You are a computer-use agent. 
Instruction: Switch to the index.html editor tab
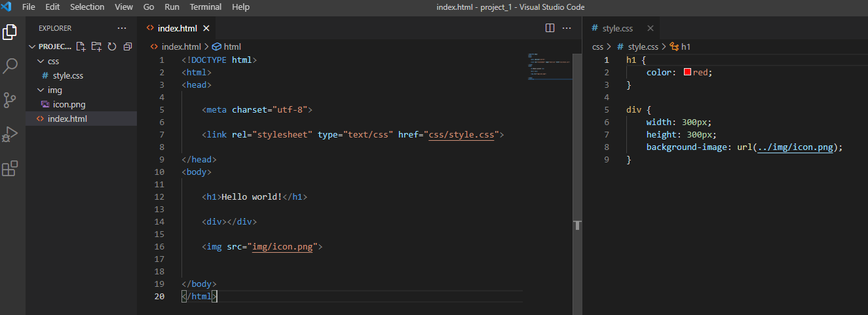(x=177, y=28)
